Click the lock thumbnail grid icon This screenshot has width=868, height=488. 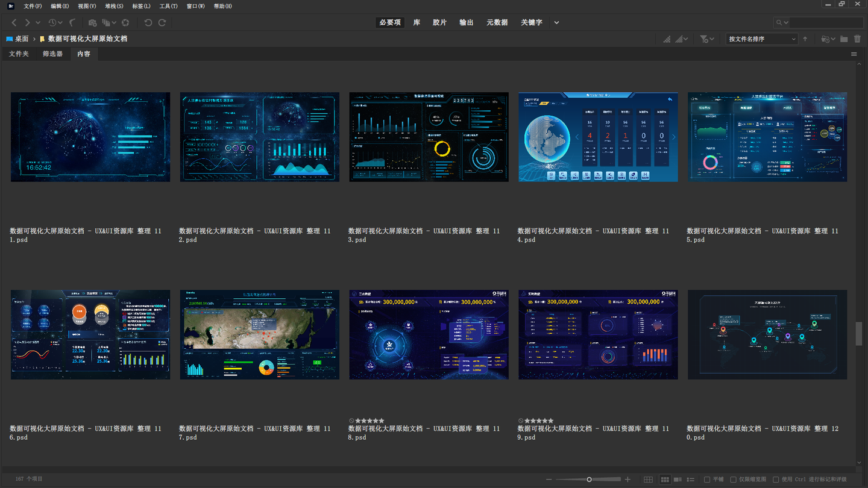pyautogui.click(x=648, y=480)
